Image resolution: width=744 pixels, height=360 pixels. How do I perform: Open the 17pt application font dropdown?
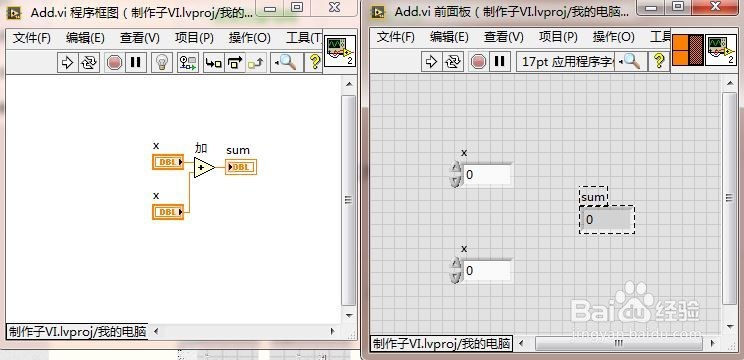coord(567,61)
